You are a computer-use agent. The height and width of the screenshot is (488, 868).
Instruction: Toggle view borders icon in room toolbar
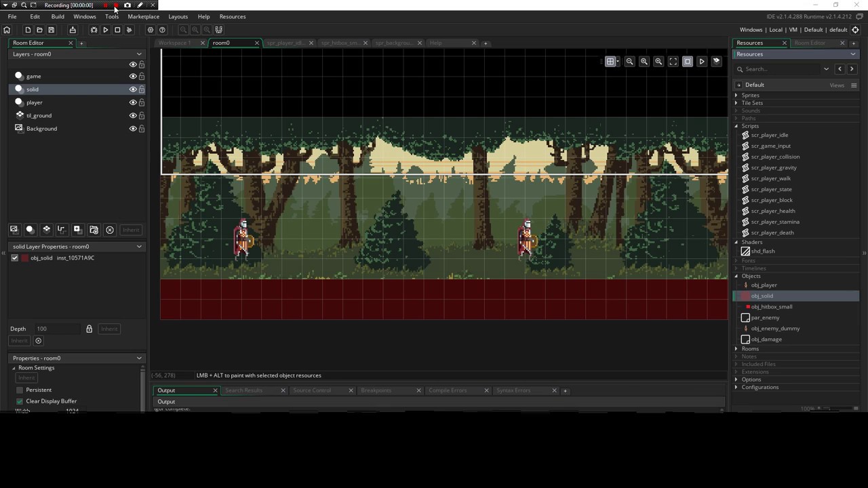(x=688, y=62)
